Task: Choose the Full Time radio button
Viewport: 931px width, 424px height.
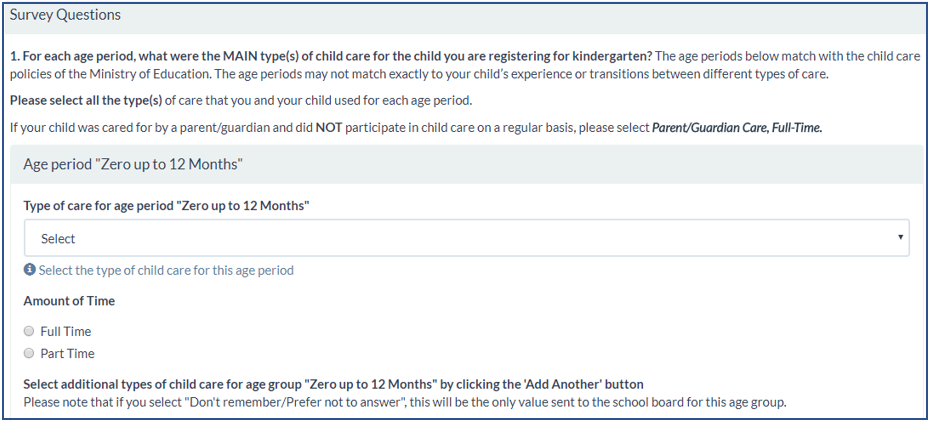Action: (30, 331)
